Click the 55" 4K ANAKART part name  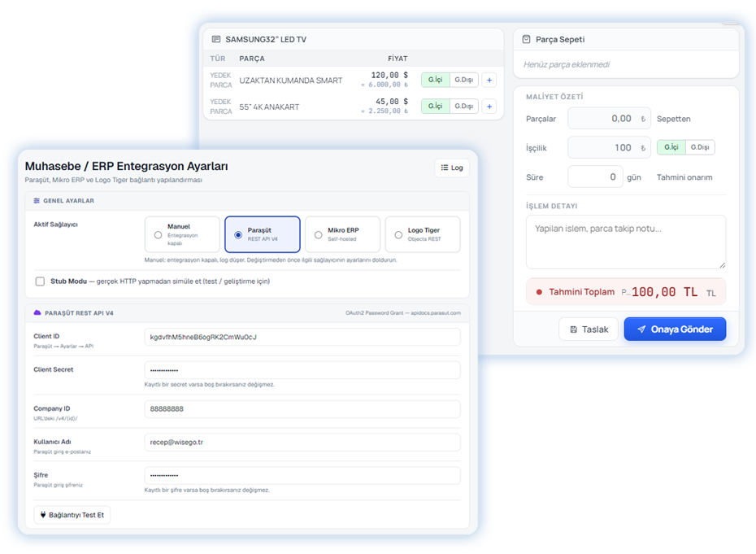pyautogui.click(x=269, y=107)
